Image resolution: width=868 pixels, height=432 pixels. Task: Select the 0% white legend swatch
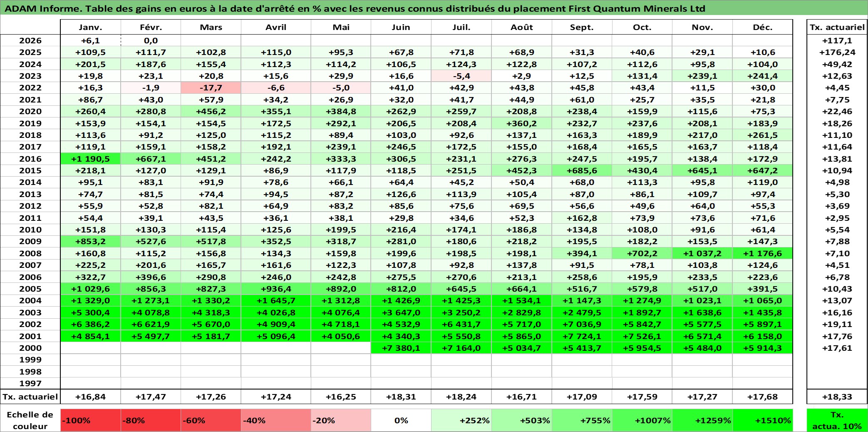401,420
